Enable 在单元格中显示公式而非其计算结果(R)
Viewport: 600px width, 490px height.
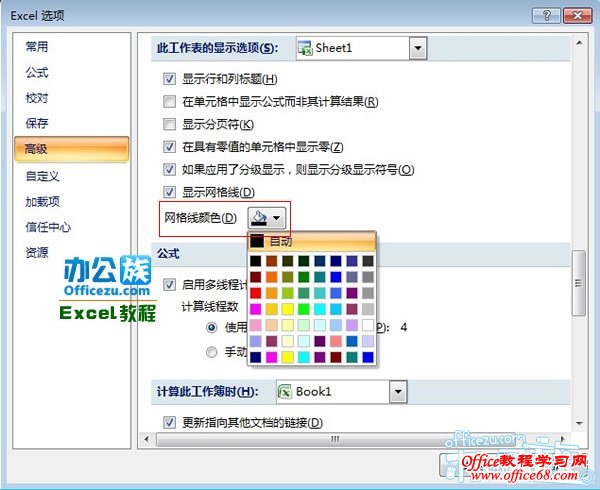(x=169, y=102)
